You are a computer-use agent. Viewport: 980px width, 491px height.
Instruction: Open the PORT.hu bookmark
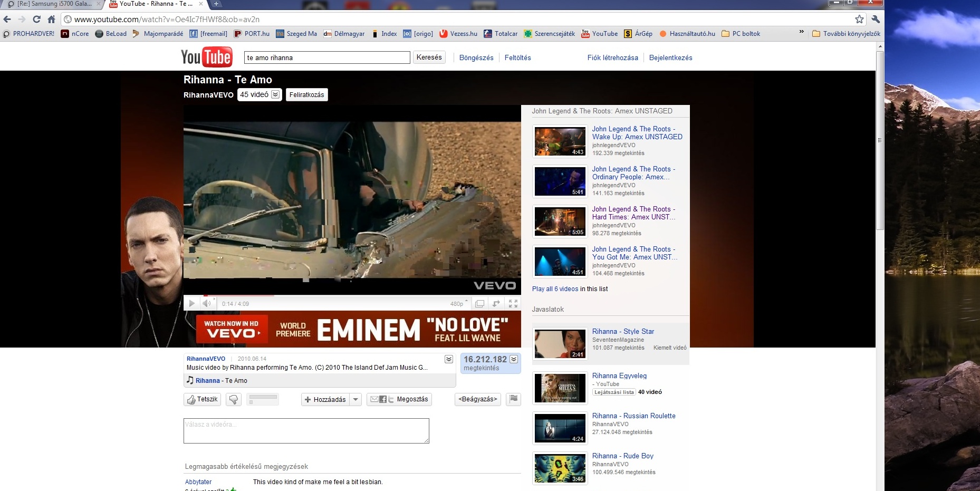pos(252,34)
